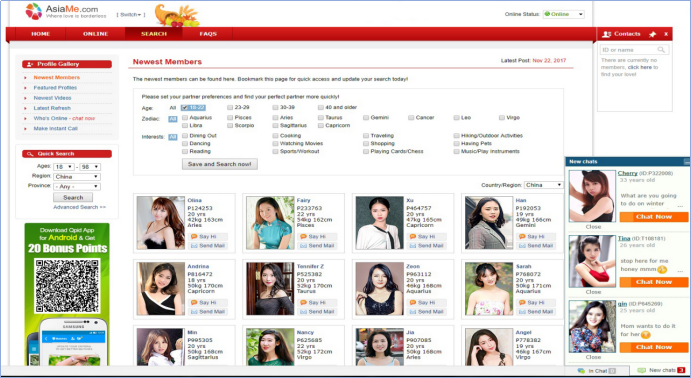Pin the Contacts panel
Viewport: 691px width, 378px height.
click(653, 34)
